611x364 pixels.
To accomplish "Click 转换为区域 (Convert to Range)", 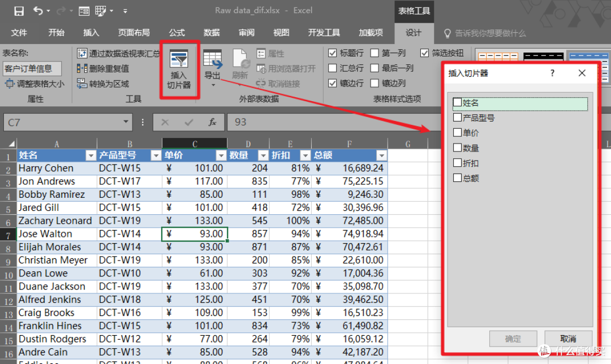I will coord(103,83).
